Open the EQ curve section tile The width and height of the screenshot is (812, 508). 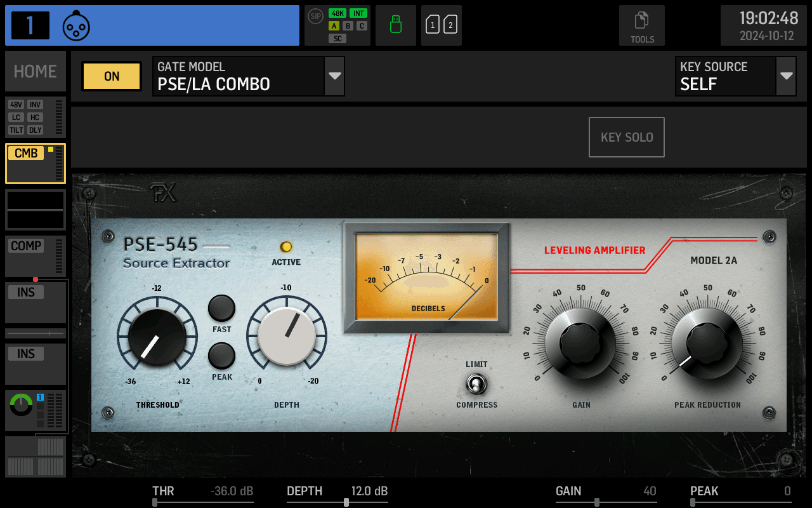(x=36, y=210)
